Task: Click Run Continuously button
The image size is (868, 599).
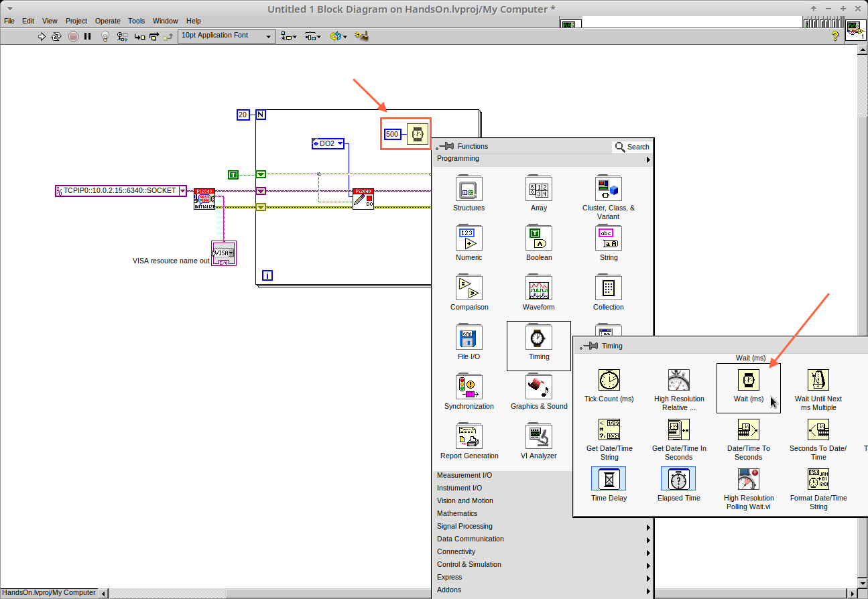Action: [x=56, y=36]
